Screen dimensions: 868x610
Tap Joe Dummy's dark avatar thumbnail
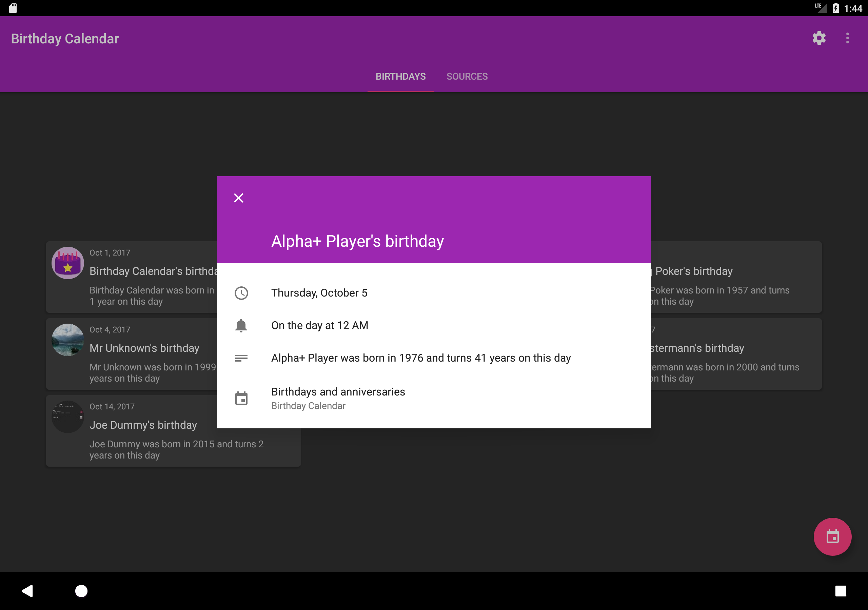68,416
